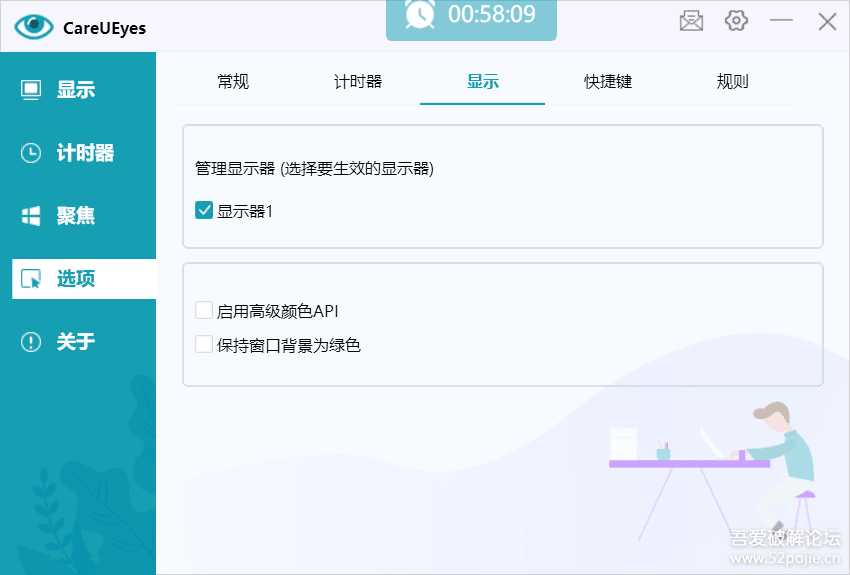Image resolution: width=850 pixels, height=575 pixels.
Task: Click the monitor icon for 显示 in sidebar
Action: (31, 90)
